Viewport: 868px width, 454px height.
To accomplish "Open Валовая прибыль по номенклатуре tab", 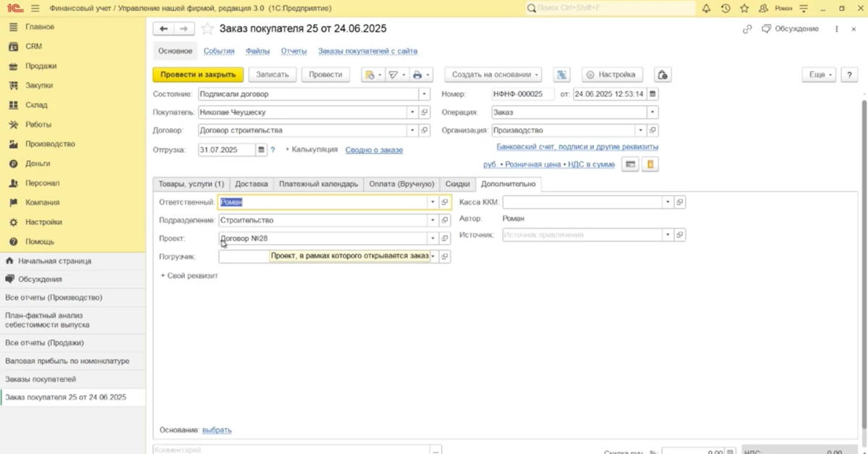I will (67, 361).
